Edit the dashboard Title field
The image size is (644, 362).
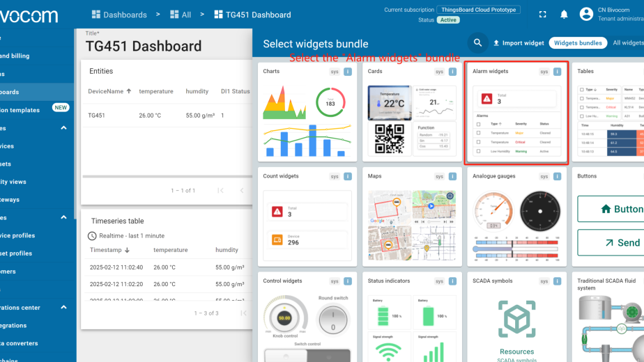tap(144, 47)
